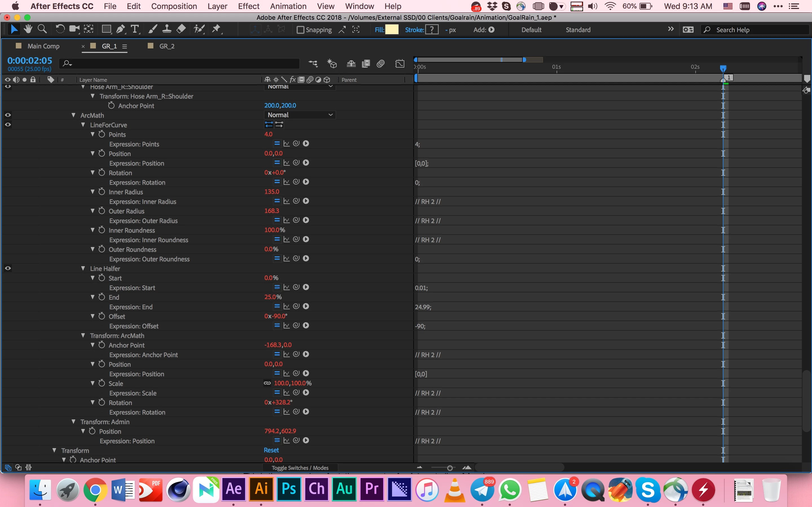The width and height of the screenshot is (812, 507).
Task: Open the Composition Mini-Flowchart icon
Action: click(x=313, y=63)
